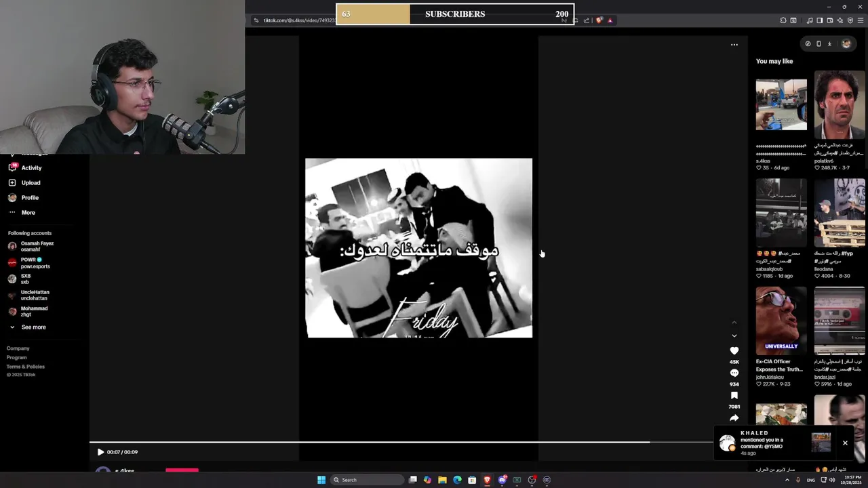Go to the previous video with up chevron

pos(734,322)
